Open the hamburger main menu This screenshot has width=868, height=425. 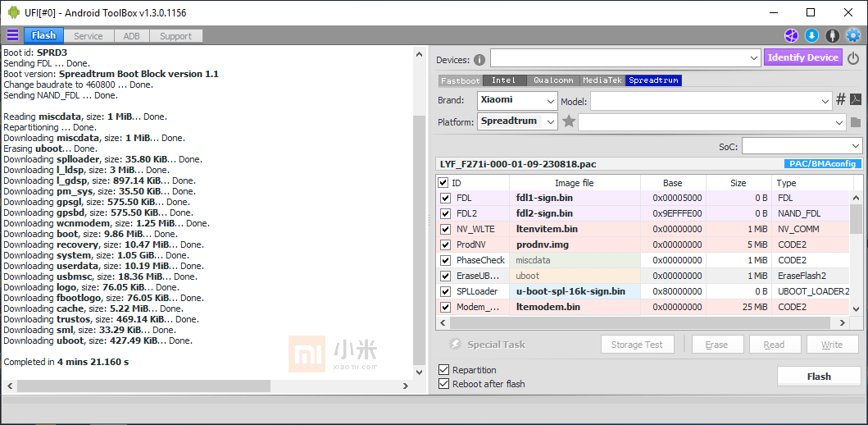(12, 35)
